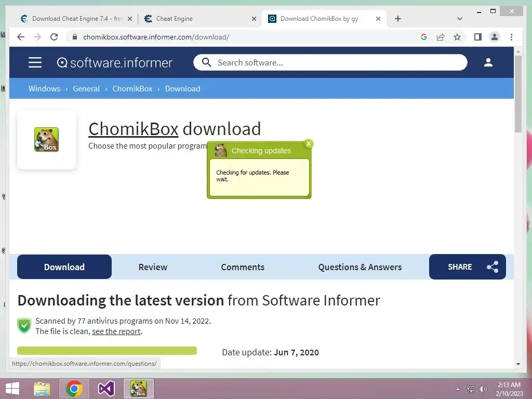Click the network tray icon
This screenshot has height=399, width=532.
pyautogui.click(x=470, y=389)
